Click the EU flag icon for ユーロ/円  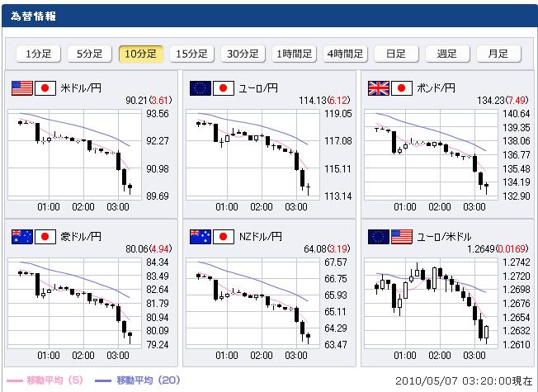[x=200, y=87]
